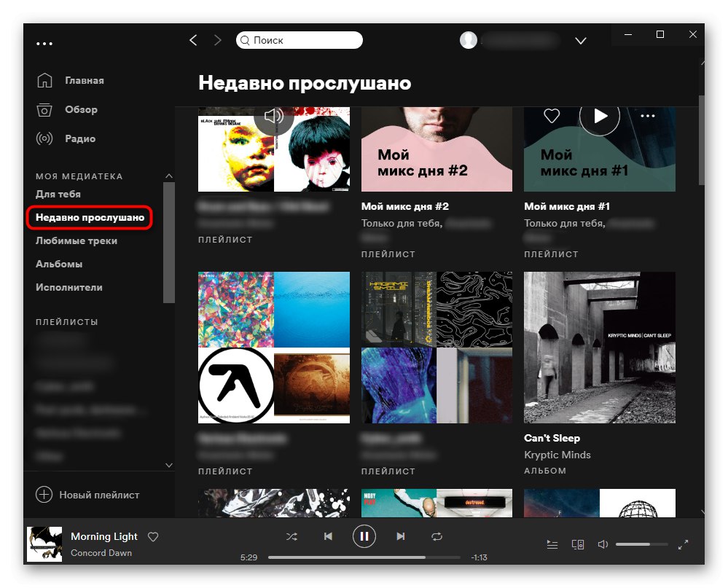Click the sidebar library scrollbar
Image resolution: width=728 pixels, height=588 pixels.
pos(169,242)
